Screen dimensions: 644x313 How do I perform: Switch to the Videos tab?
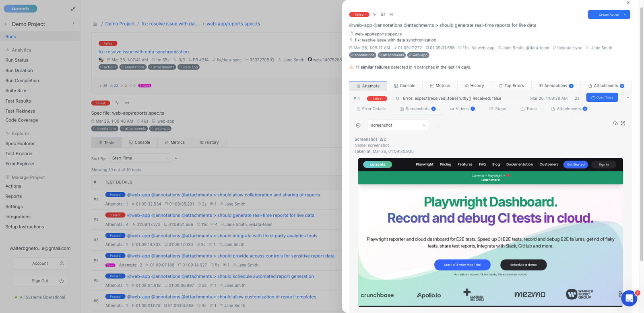(462, 109)
